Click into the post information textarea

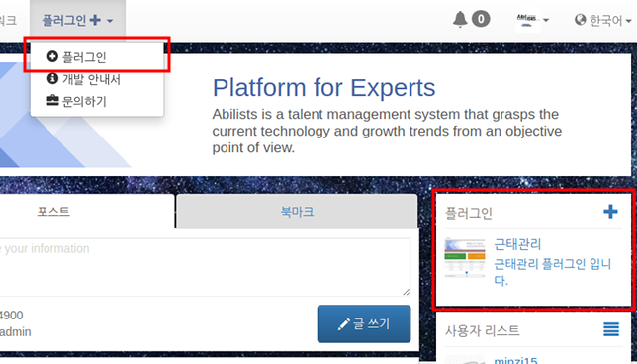[x=205, y=267]
